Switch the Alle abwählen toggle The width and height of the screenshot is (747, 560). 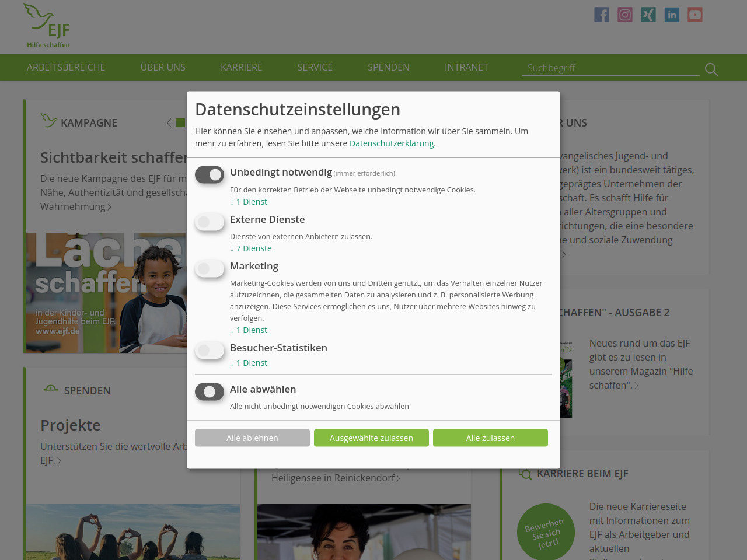(210, 391)
